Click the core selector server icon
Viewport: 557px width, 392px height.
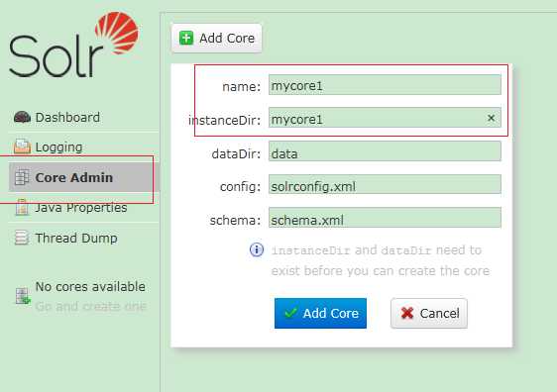click(x=23, y=296)
